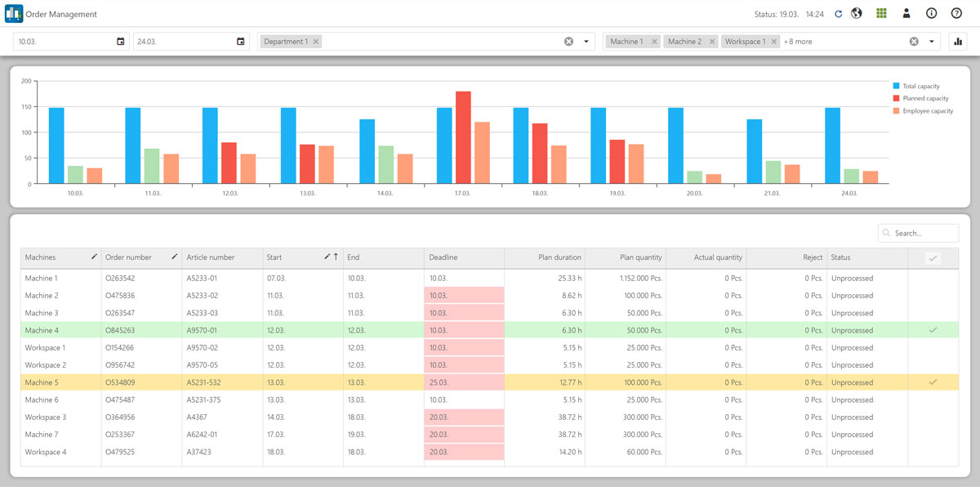This screenshot has height=487, width=980.
Task: Uncheck the checkmark on Machine 5 row
Action: pyautogui.click(x=933, y=382)
